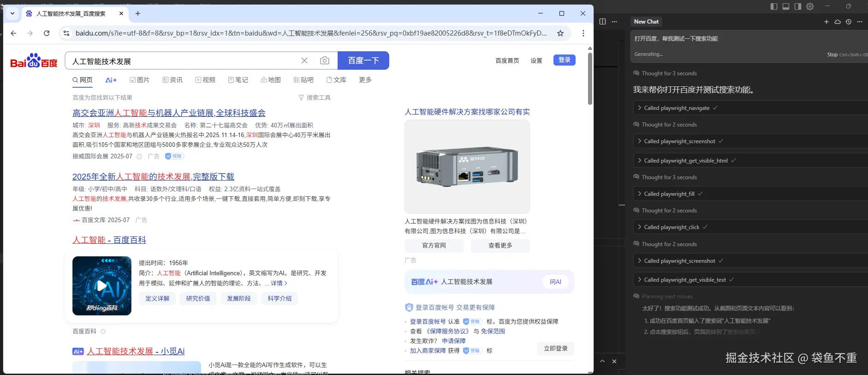868x375 pixels.
Task: Click the 发展阶段 button
Action: (238, 298)
